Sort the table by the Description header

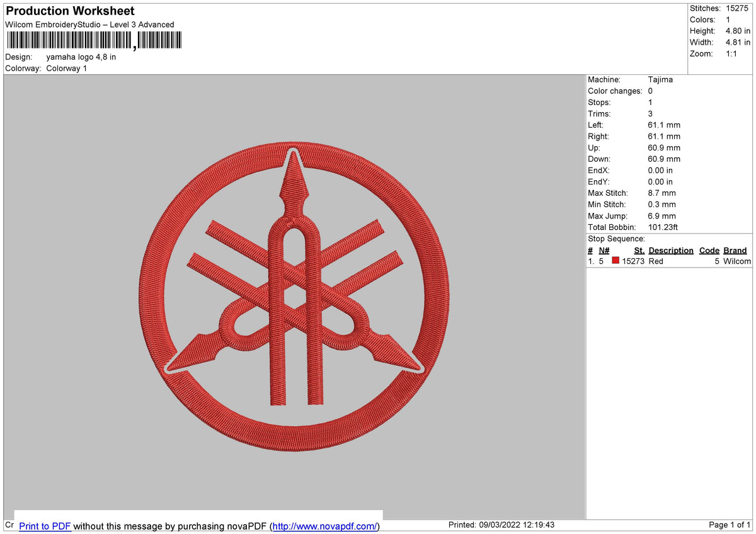[x=670, y=250]
